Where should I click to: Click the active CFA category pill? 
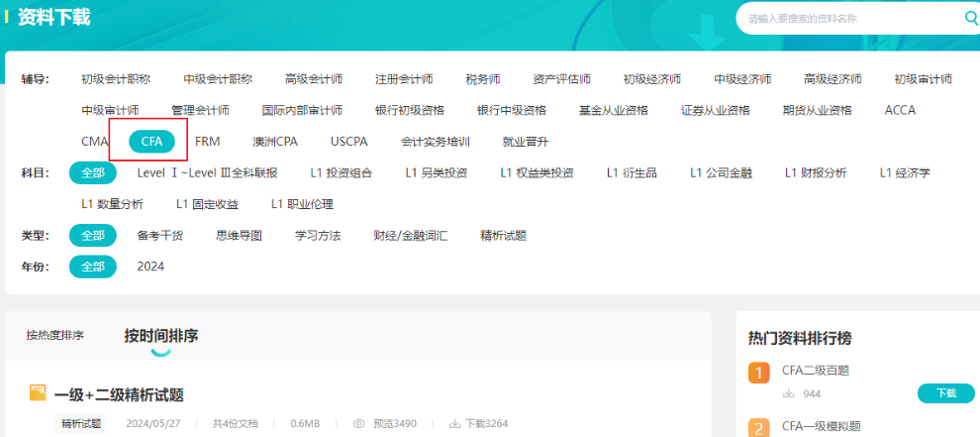(x=151, y=142)
